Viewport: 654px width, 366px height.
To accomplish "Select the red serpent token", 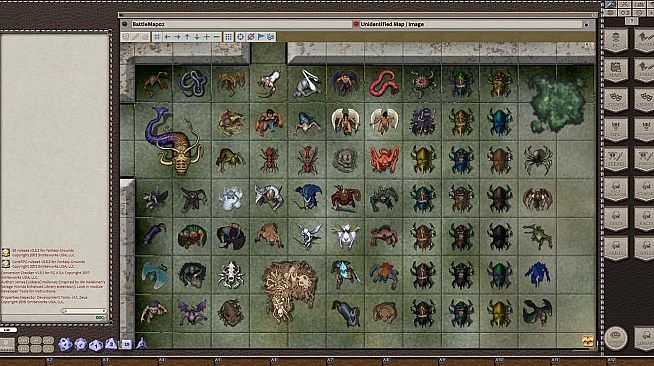I will (384, 83).
